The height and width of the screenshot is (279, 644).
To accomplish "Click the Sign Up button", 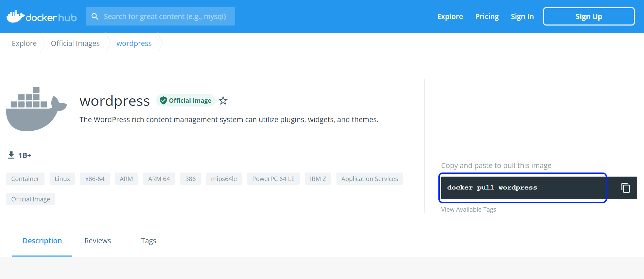I will pos(589,16).
